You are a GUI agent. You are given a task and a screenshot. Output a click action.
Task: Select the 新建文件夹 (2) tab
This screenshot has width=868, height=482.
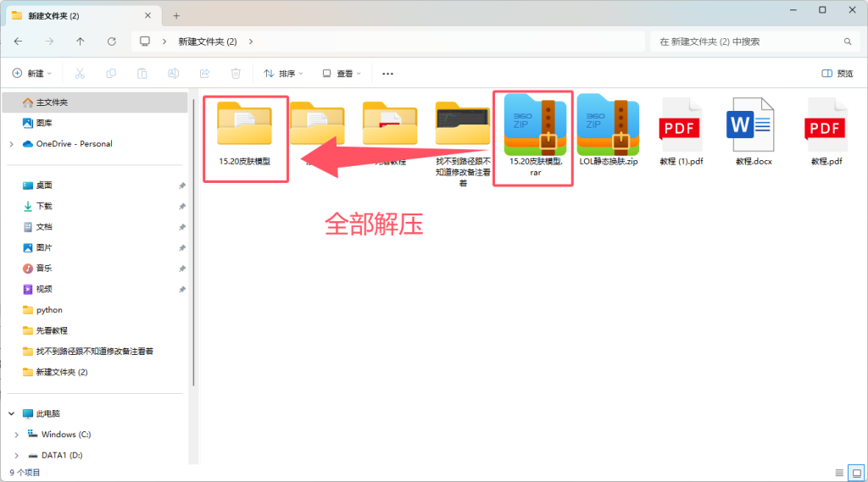point(84,16)
